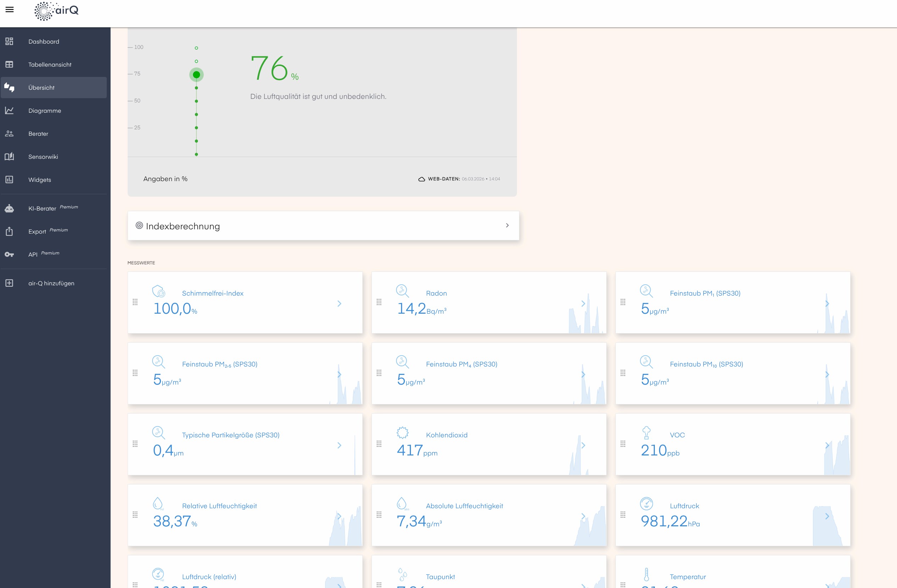Open Luftdruck card chevron arrow
Image resolution: width=897 pixels, height=588 pixels.
click(x=827, y=516)
